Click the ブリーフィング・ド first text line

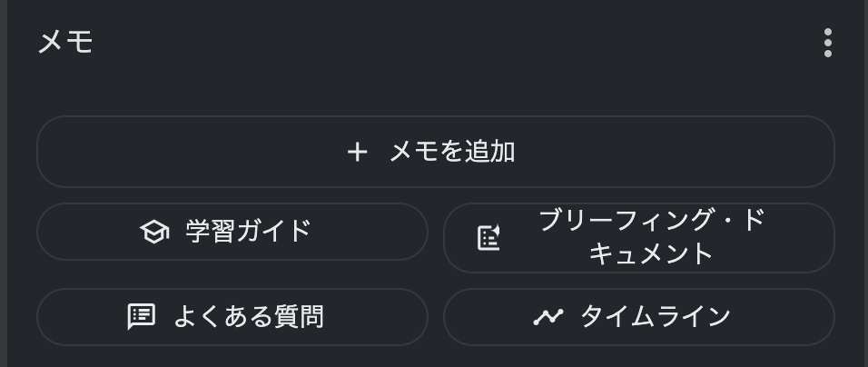point(652,221)
